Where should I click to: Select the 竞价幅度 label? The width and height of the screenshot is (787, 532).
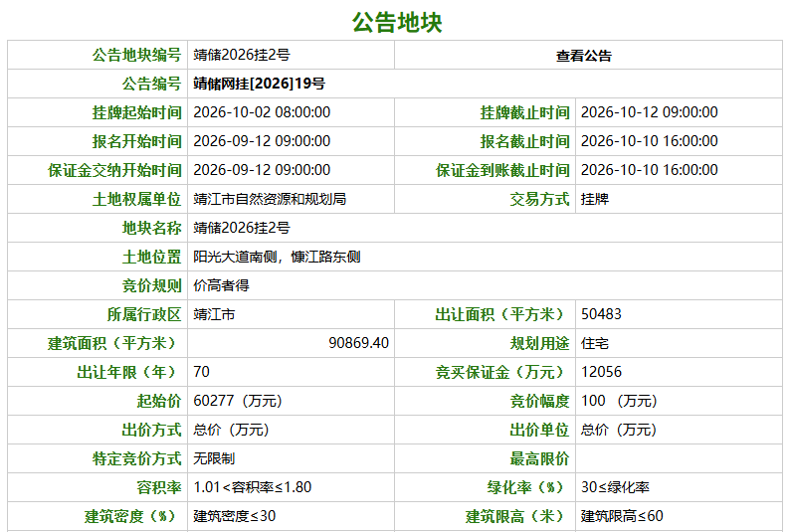(x=539, y=401)
